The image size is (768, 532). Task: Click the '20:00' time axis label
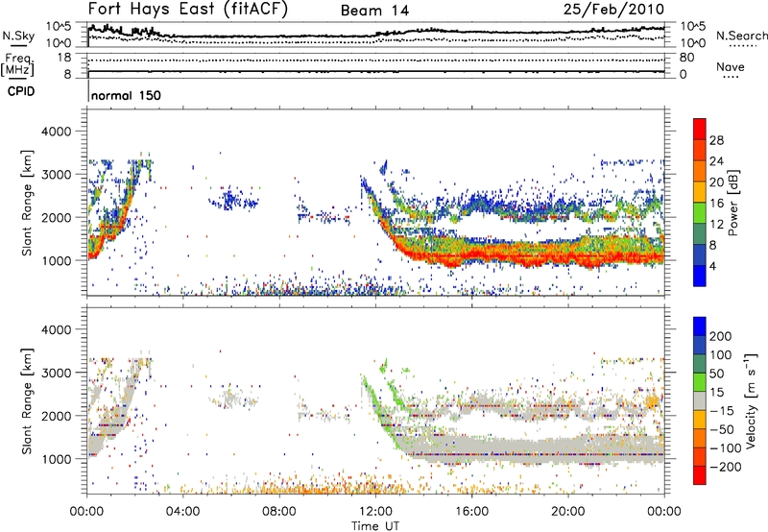click(x=567, y=512)
